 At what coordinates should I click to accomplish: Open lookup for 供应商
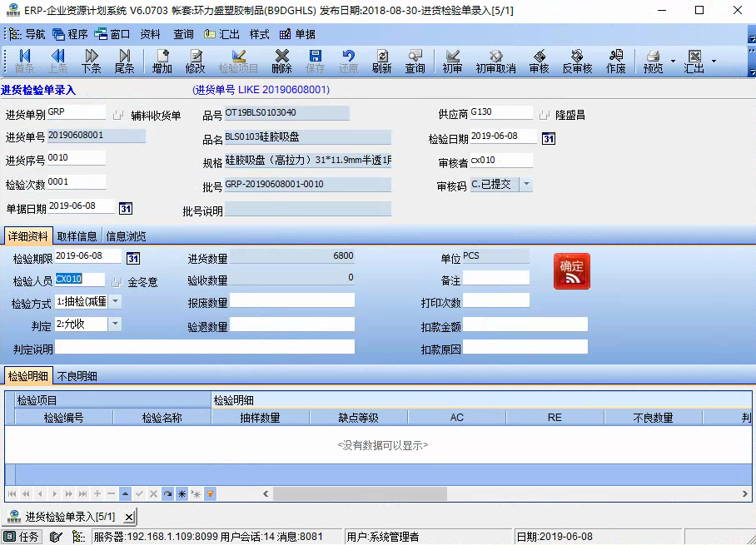tap(544, 115)
